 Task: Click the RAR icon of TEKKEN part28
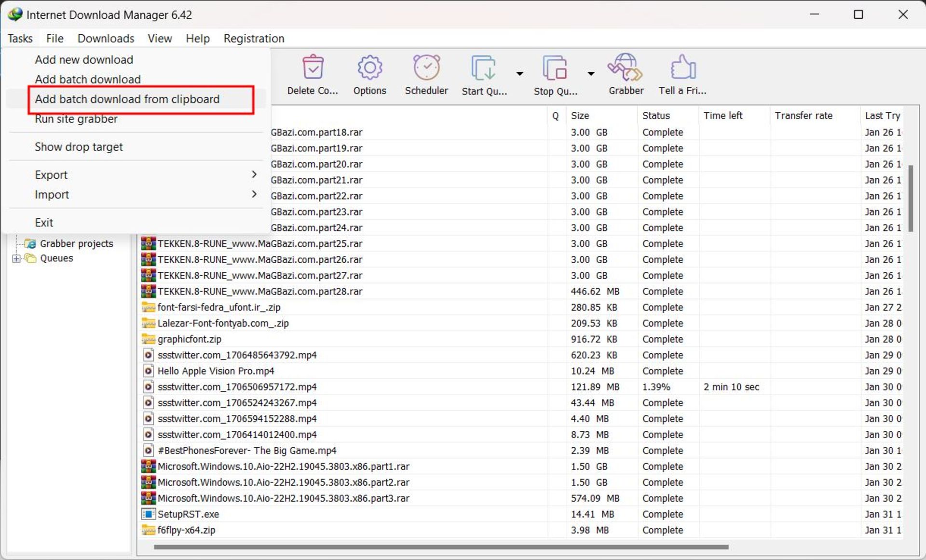coord(148,291)
